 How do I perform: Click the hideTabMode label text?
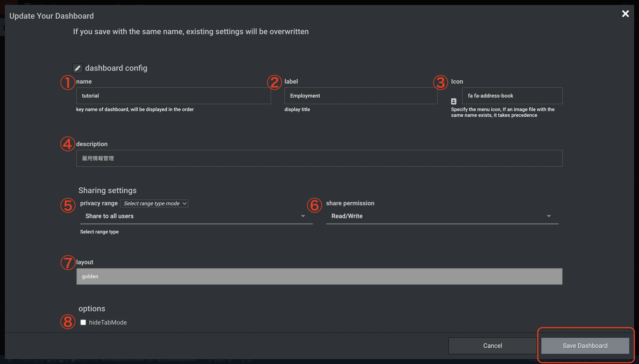pos(108,322)
